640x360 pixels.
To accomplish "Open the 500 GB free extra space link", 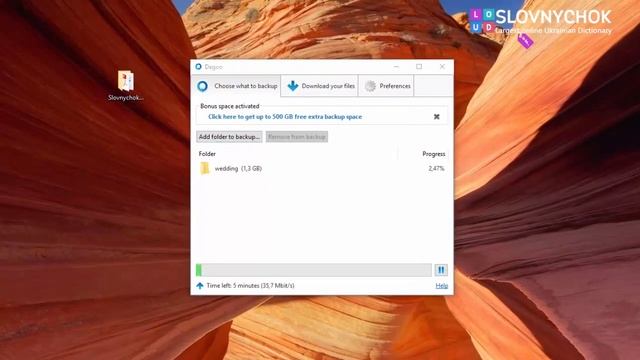I will (285, 117).
